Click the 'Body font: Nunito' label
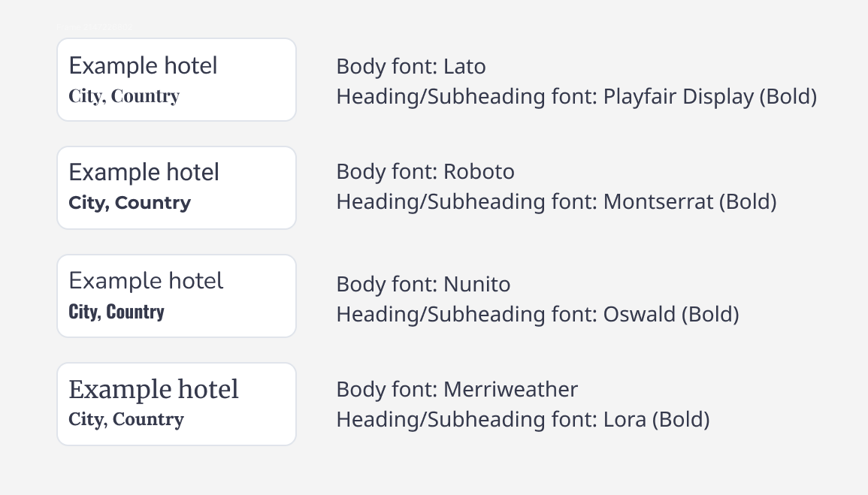This screenshot has height=495, width=868. (x=423, y=284)
